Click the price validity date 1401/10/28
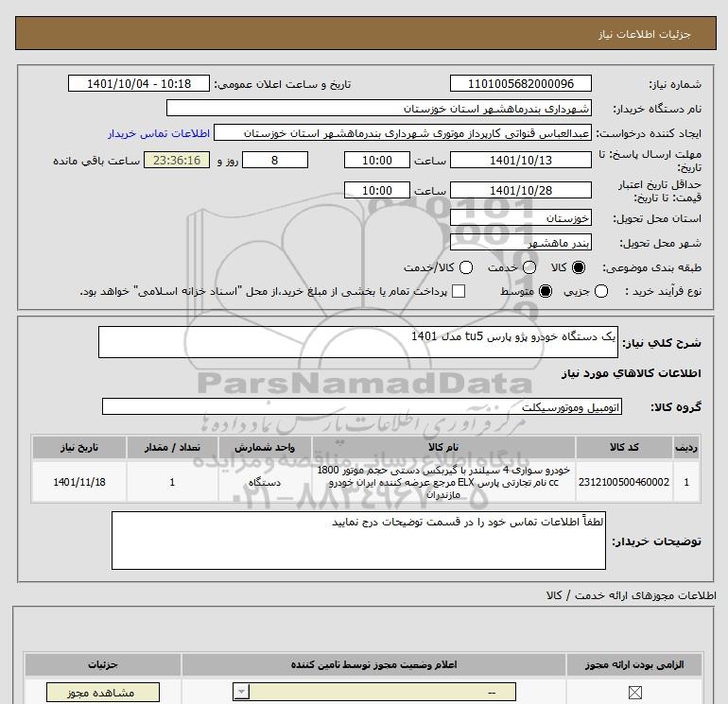The height and width of the screenshot is (704, 728). [x=520, y=190]
